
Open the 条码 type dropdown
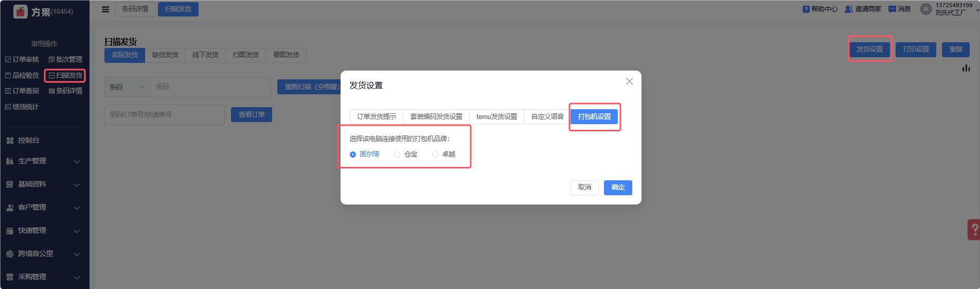point(128,87)
